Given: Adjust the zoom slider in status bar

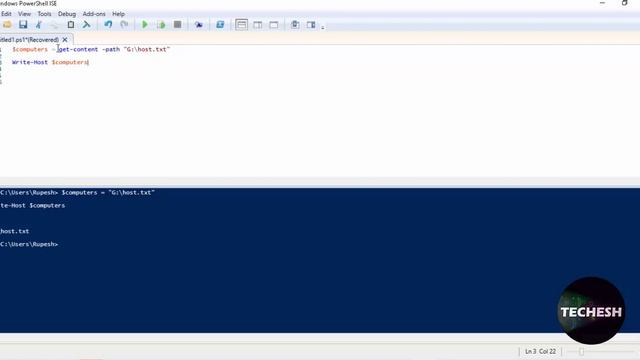Looking at the screenshot, I should 581,351.
